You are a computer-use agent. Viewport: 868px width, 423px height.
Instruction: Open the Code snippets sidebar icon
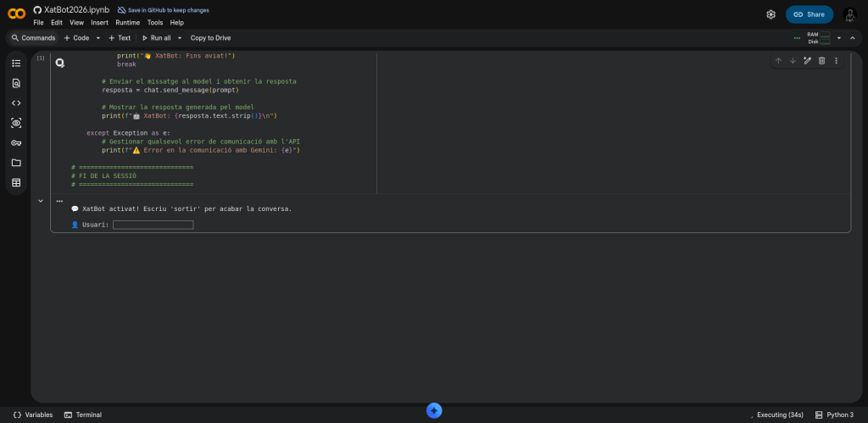[x=16, y=103]
